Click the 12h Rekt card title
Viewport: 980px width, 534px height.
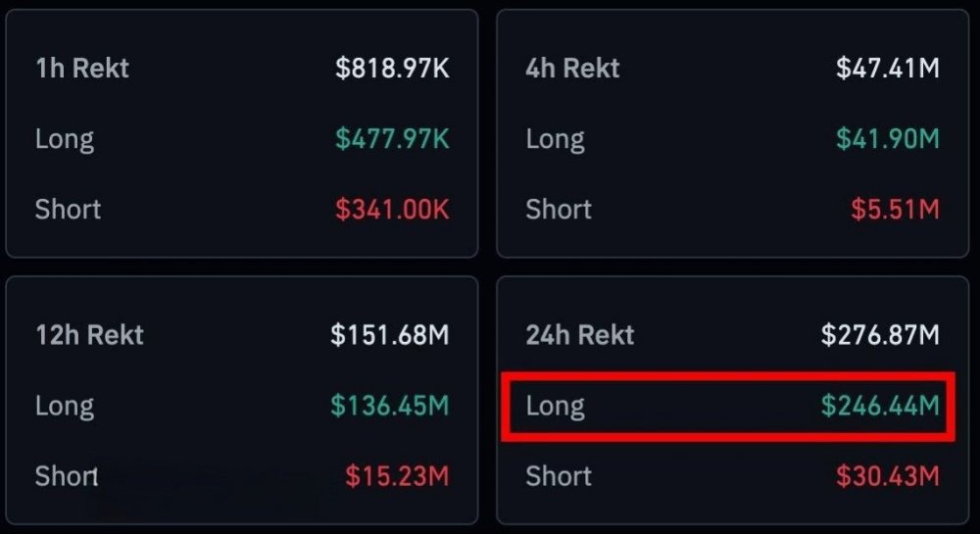tap(89, 335)
